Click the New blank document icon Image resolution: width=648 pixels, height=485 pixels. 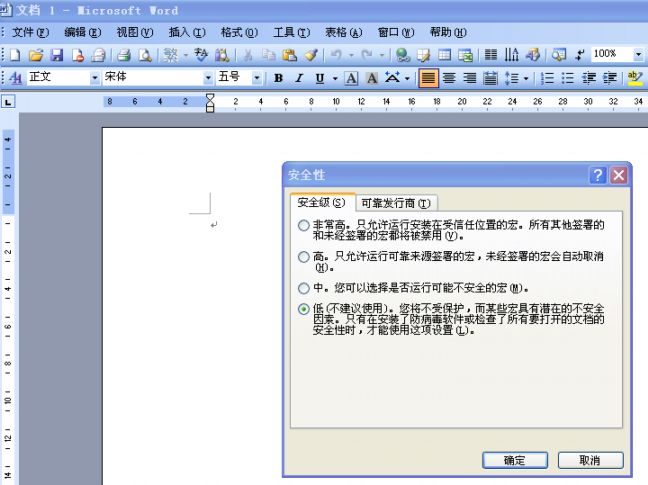point(15,55)
